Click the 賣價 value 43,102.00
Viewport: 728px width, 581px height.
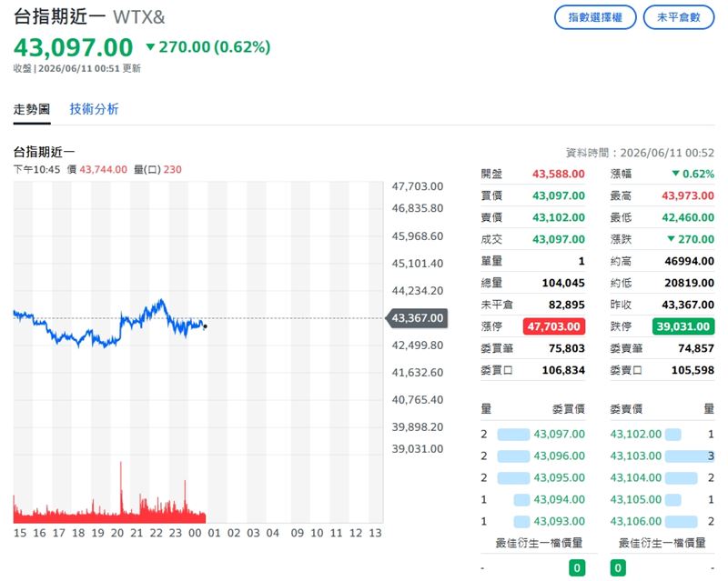click(x=558, y=217)
